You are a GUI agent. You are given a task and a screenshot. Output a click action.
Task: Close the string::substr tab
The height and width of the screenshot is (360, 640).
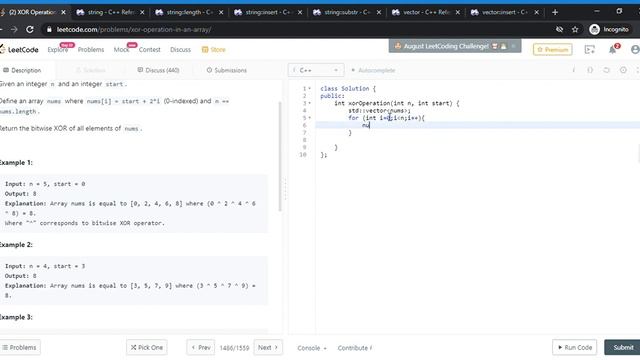379,12
